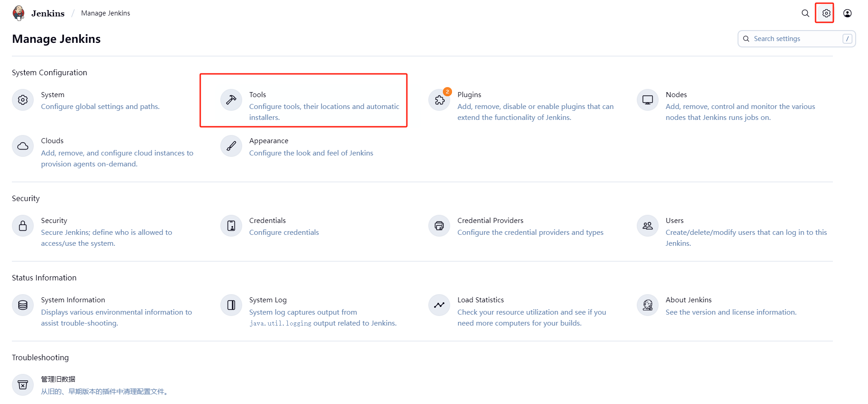The height and width of the screenshot is (404, 868).
Task: Click the Security padlock icon
Action: (x=23, y=226)
